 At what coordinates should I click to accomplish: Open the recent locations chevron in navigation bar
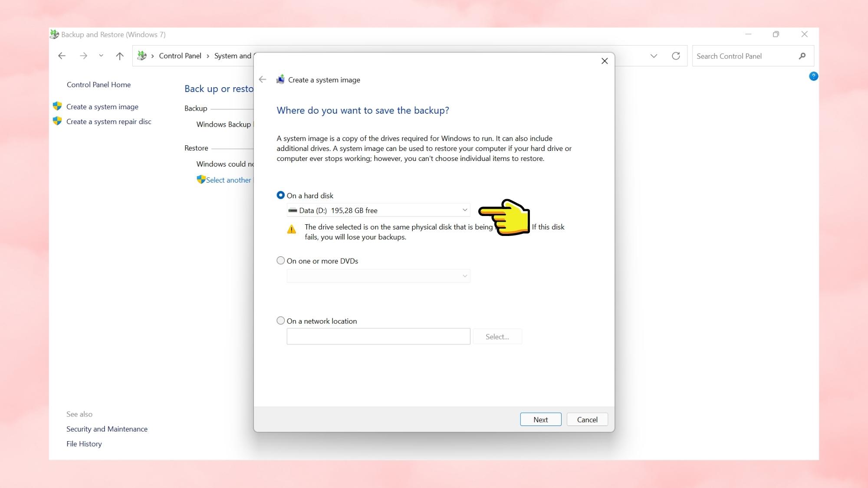[x=101, y=56]
